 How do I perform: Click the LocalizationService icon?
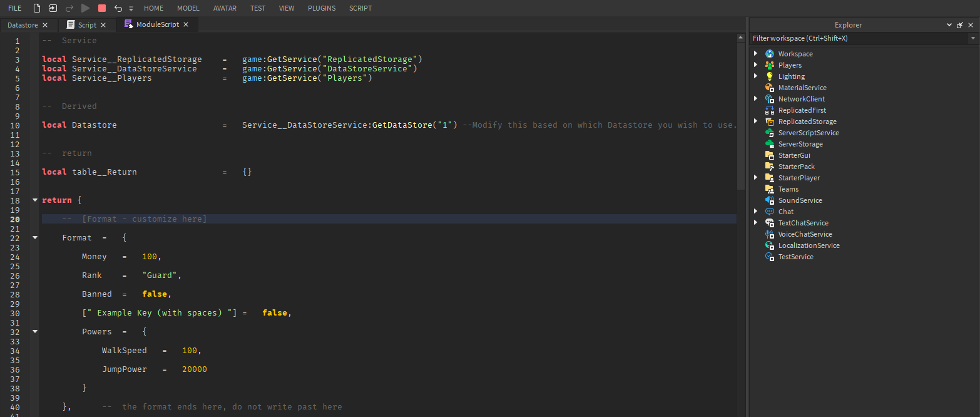770,245
